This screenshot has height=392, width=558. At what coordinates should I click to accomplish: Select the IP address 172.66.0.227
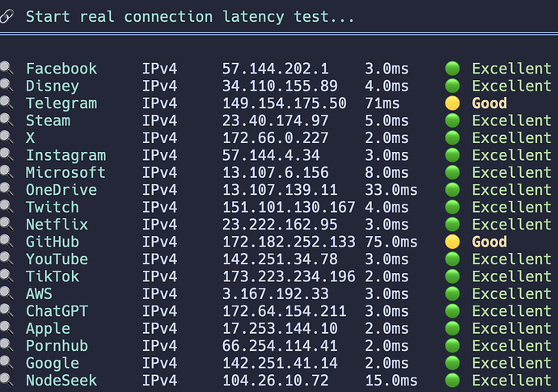coord(276,138)
